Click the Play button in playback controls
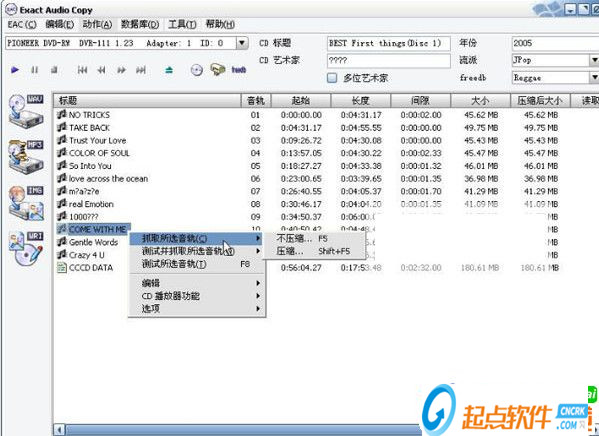Image resolution: width=599 pixels, height=436 pixels. [15, 70]
